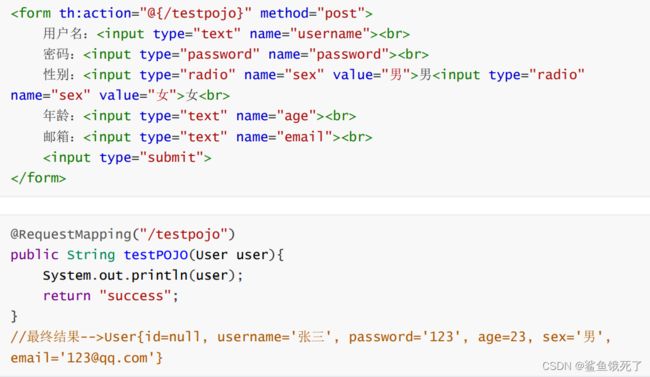Click the 最终结果 comment line

311,337
